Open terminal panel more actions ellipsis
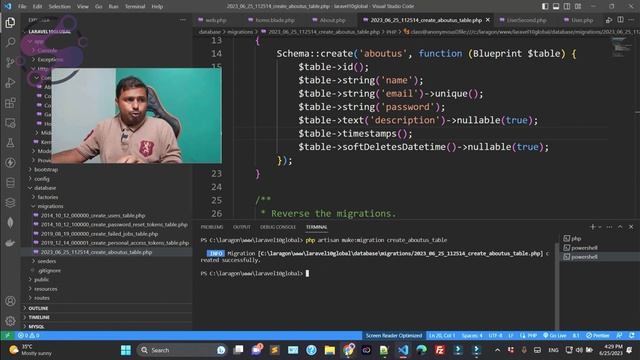The image size is (640, 360). 609,227
